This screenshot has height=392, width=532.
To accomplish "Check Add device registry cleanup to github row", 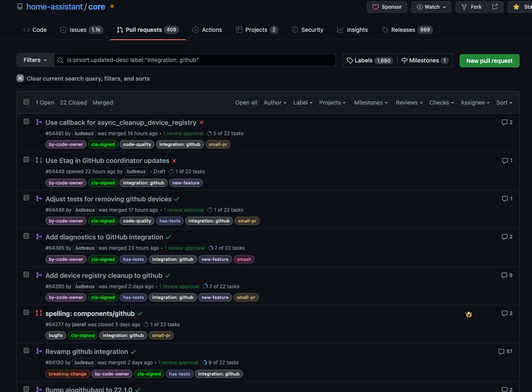I will click(x=26, y=275).
